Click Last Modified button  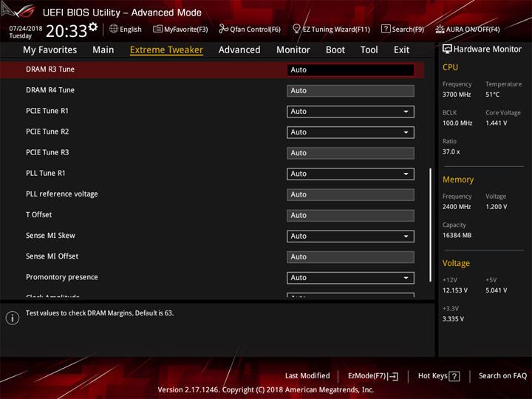[307, 376]
